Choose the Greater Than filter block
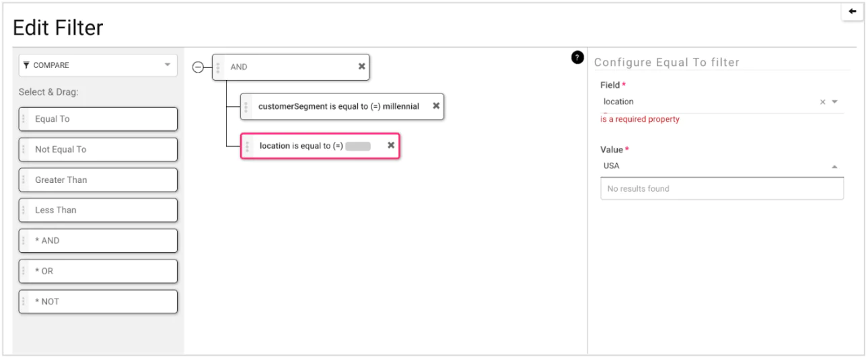This screenshot has width=868, height=359. [98, 179]
